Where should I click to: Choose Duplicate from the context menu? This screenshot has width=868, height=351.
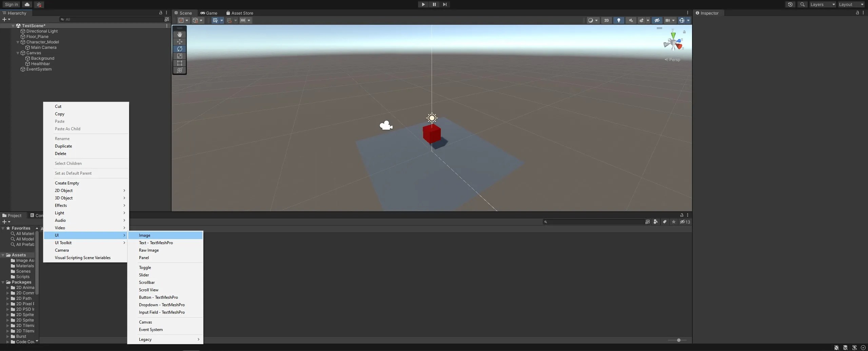click(63, 146)
